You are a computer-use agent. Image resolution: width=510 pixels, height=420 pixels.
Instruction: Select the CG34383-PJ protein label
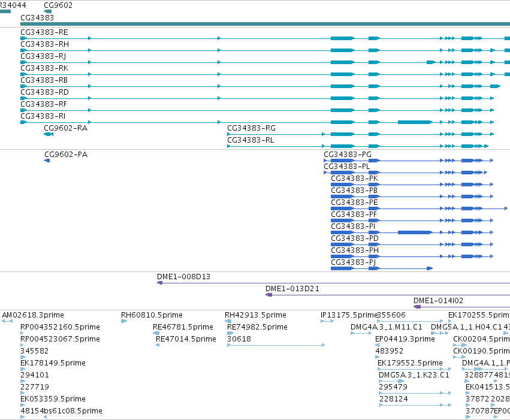tap(353, 262)
